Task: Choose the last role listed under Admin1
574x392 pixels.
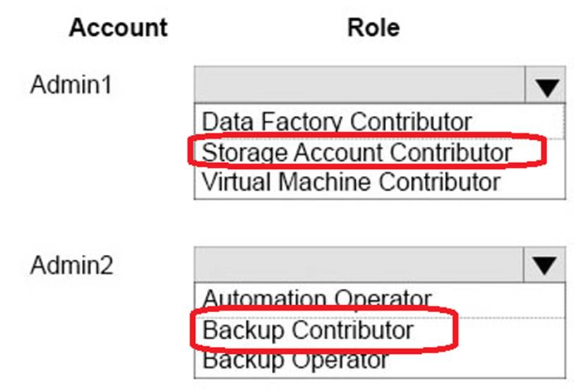Action: click(x=351, y=182)
